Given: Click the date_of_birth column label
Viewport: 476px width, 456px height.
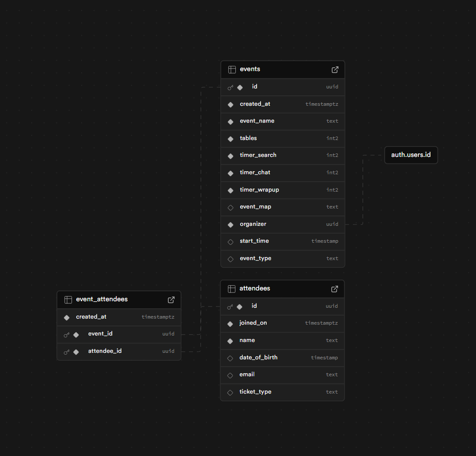Looking at the screenshot, I should coord(258,358).
